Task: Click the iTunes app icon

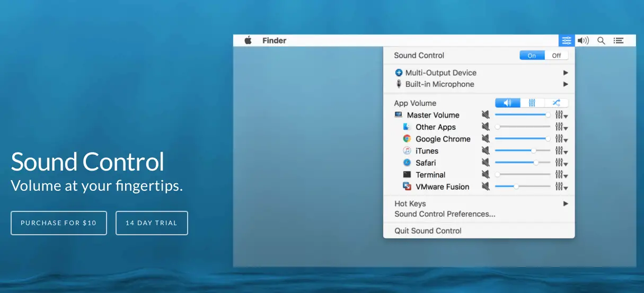Action: [x=407, y=151]
